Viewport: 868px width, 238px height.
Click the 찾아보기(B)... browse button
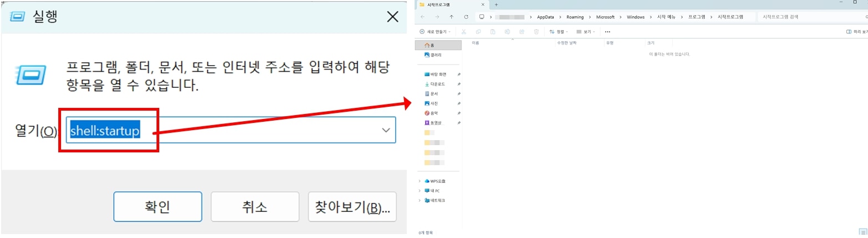coord(352,207)
